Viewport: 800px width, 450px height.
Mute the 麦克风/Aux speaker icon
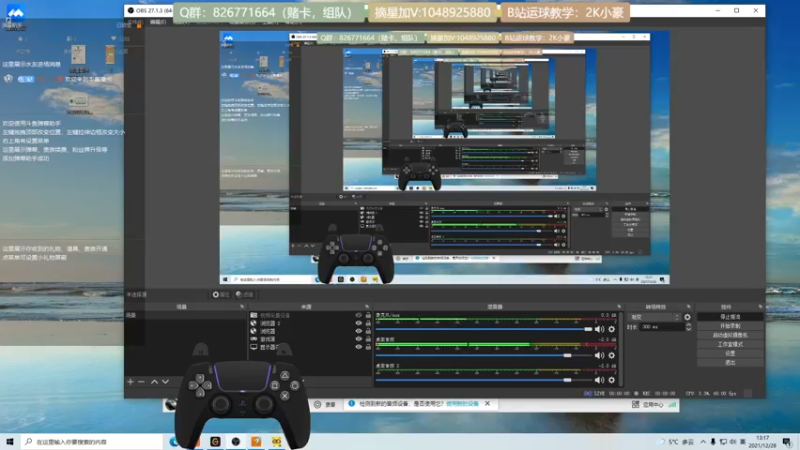tap(599, 329)
